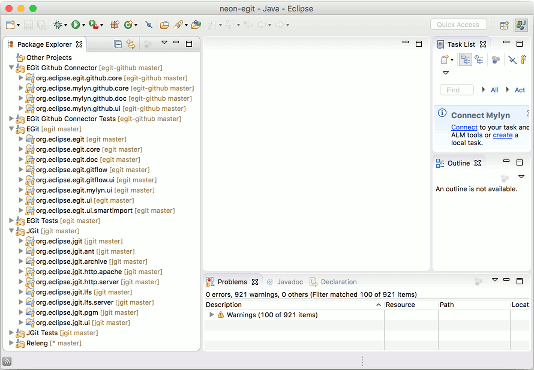Switch to the Declaration tab
This screenshot has width=534, height=370.
333,282
